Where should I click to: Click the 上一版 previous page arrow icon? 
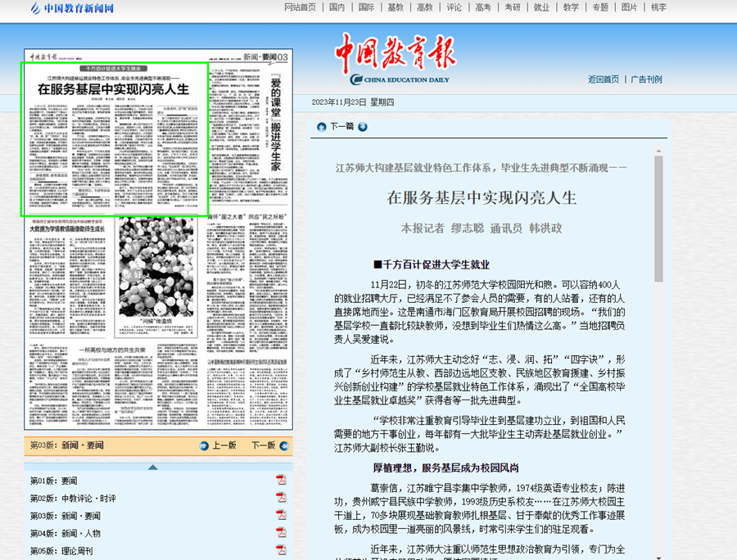pyautogui.click(x=204, y=445)
